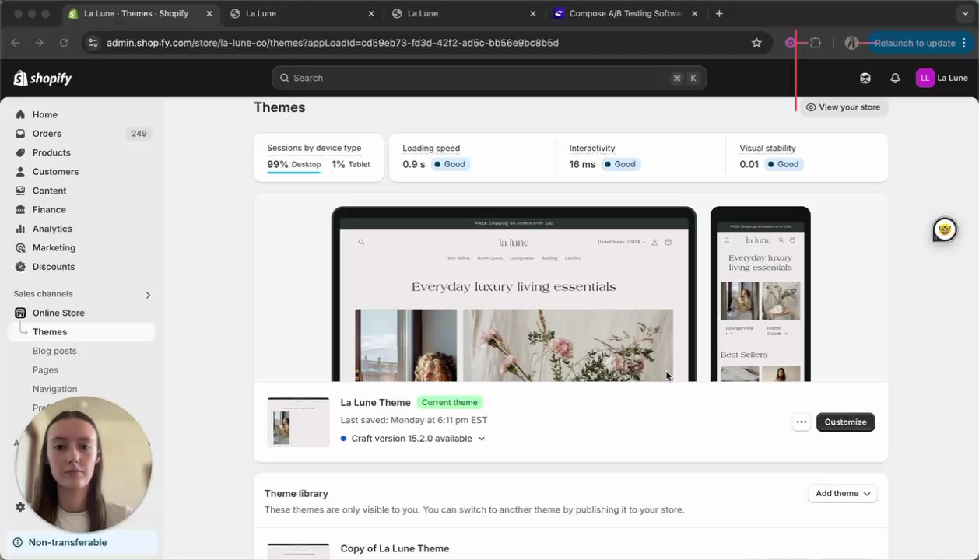This screenshot has height=560, width=979.
Task: Switch to third La Lune browser tab
Action: [x=462, y=14]
